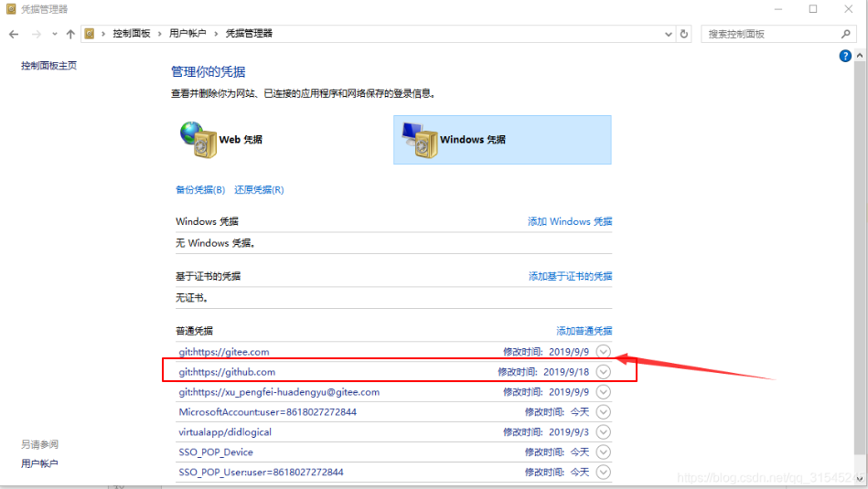Open address bar history dropdown
This screenshot has width=868, height=489.
click(x=669, y=35)
